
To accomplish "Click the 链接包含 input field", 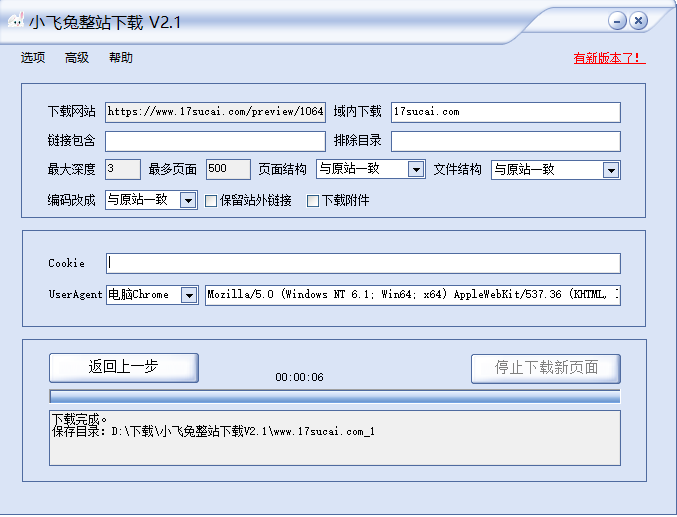I will click(x=215, y=141).
